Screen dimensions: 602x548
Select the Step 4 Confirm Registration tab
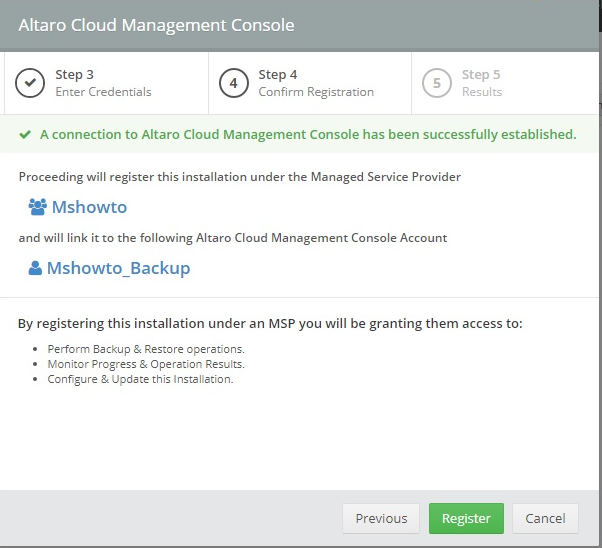310,83
